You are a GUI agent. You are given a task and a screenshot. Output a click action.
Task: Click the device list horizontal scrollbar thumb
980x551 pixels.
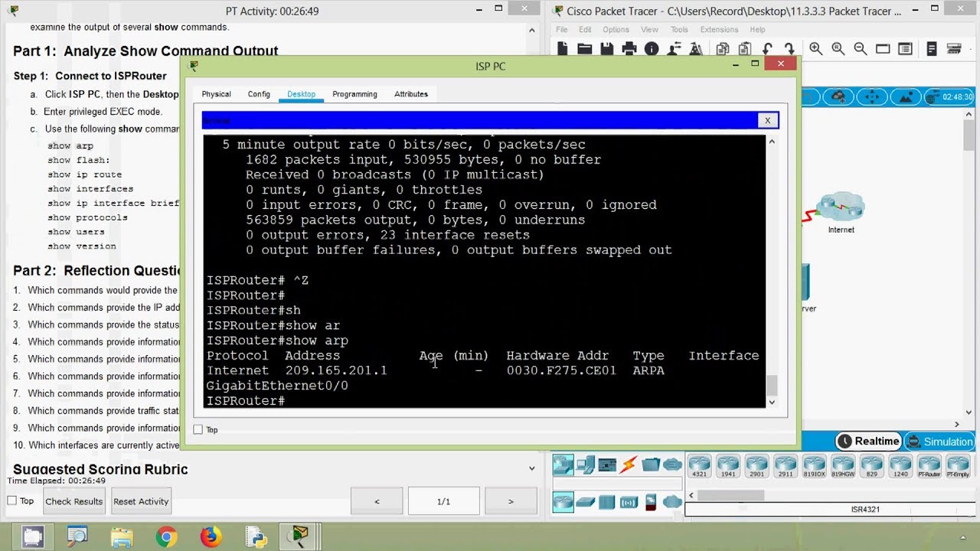coord(730,495)
